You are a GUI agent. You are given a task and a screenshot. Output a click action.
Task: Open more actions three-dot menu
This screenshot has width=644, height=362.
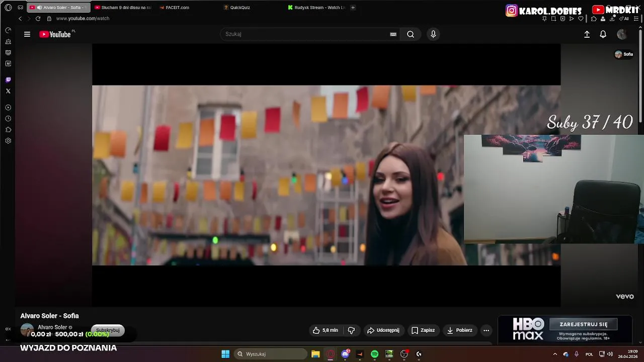click(x=486, y=330)
